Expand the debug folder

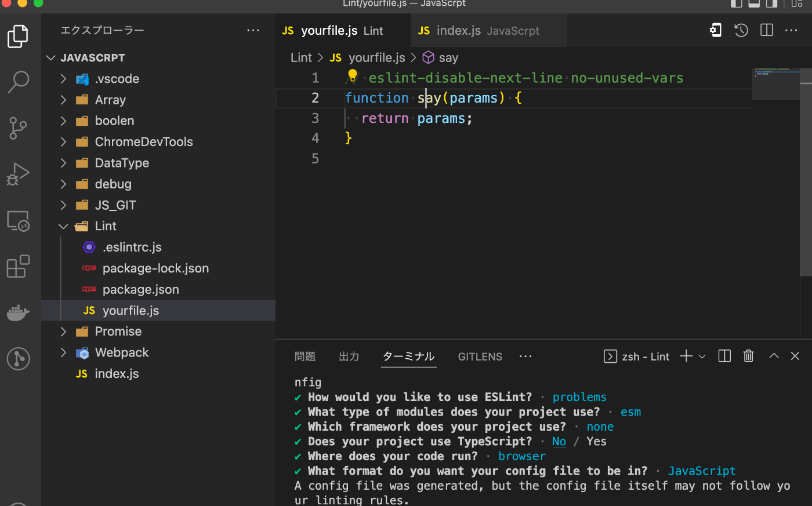point(64,184)
